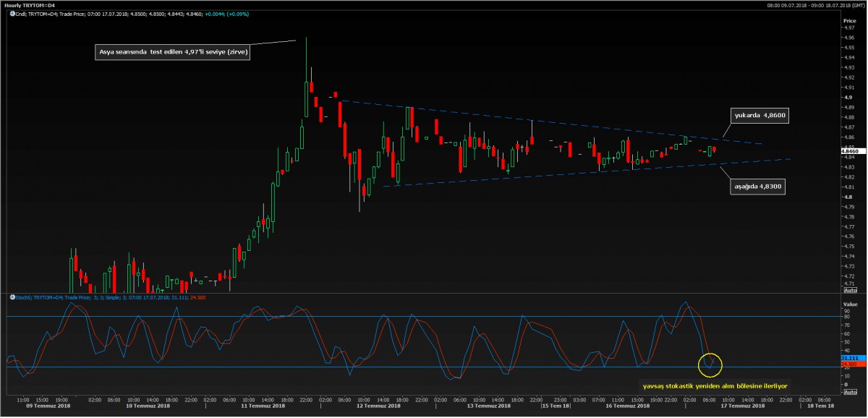The width and height of the screenshot is (868, 418).
Task: Click the Price axis header label
Action: 849,21
